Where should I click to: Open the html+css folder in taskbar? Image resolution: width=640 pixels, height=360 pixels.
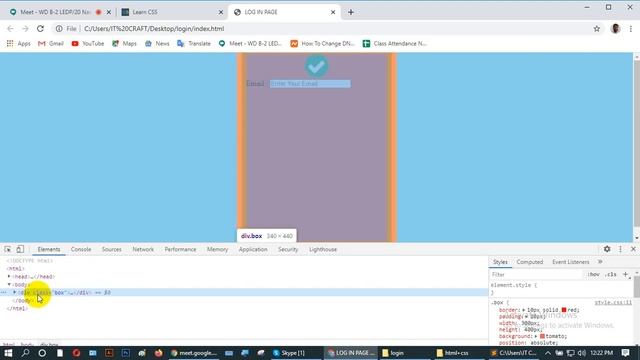pos(452,353)
